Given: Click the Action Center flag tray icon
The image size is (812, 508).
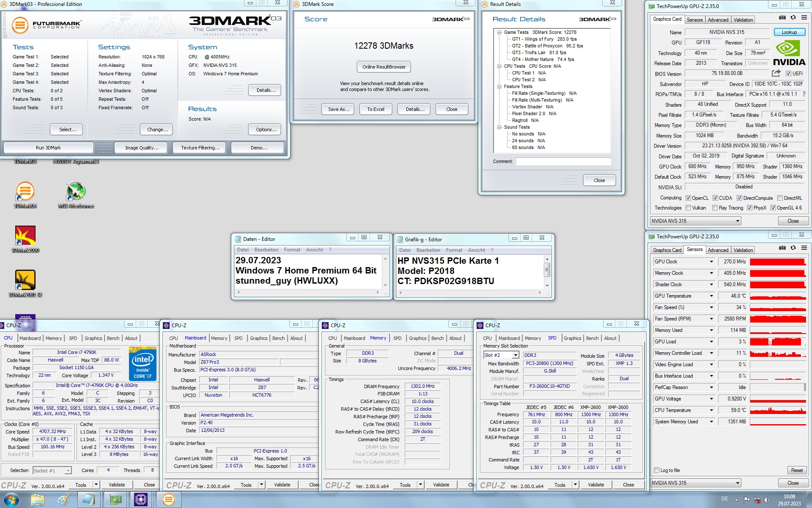Looking at the screenshot, I should coord(747,500).
